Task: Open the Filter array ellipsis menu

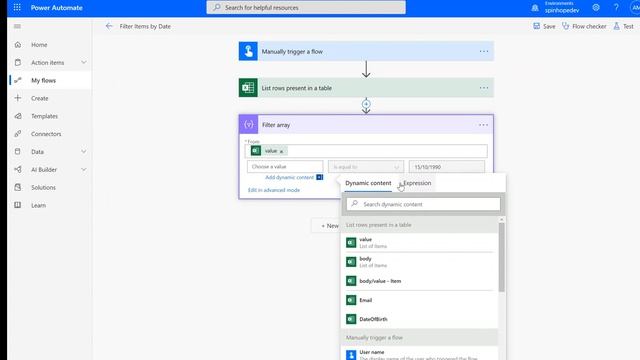Action: pyautogui.click(x=483, y=125)
